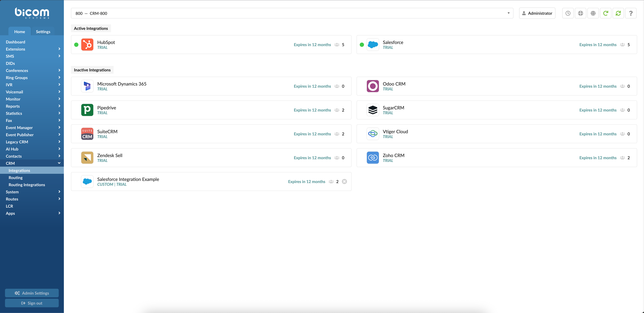Switch to the Home tab

[x=19, y=31]
